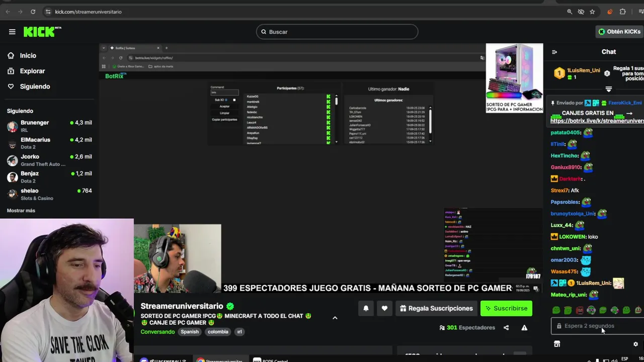The height and width of the screenshot is (362, 644).
Task: Bookmark this page with the star
Action: (592, 12)
